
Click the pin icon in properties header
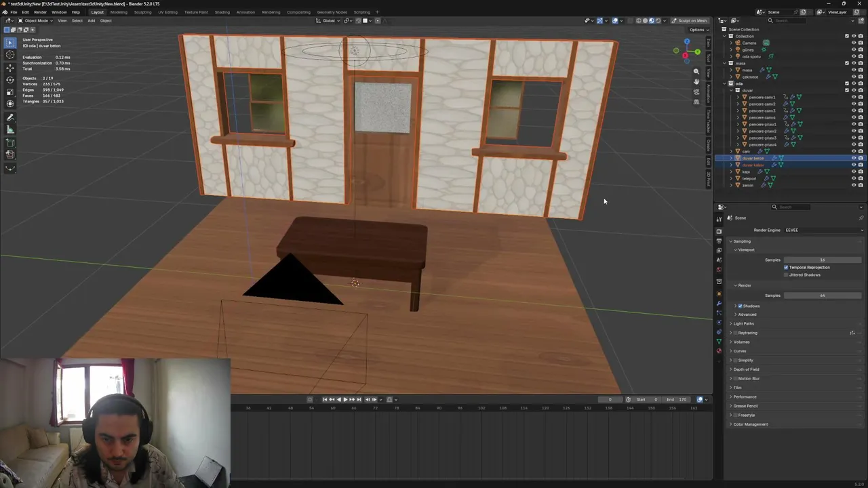tap(861, 218)
